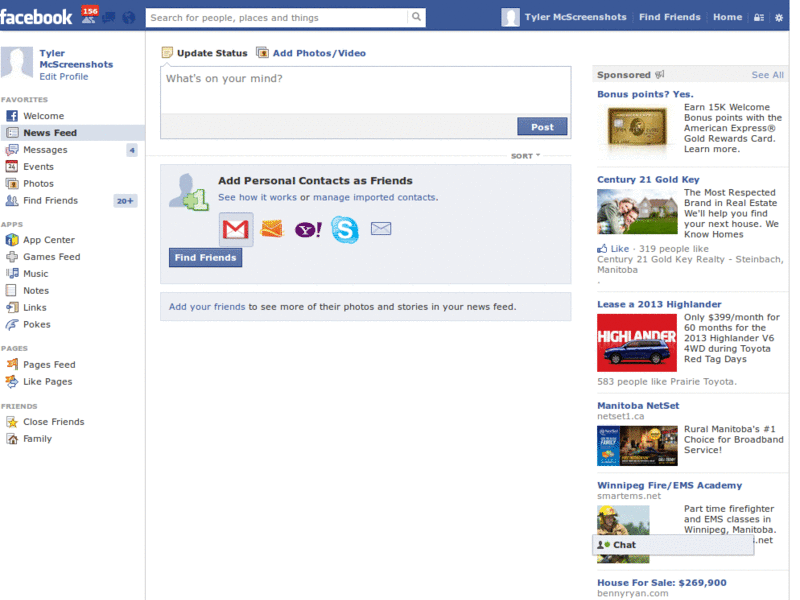Click See All sponsored link
Viewport: 800px width, 600px height.
[767, 75]
